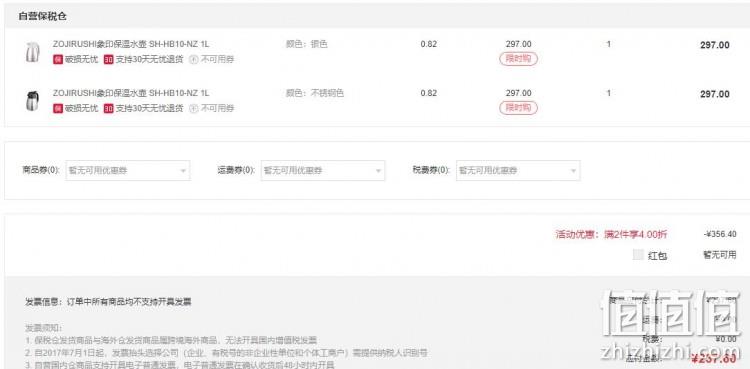Screen dimensions: 750x369
Task: Open the 运费券 coupon dropdown
Action: 323,170
